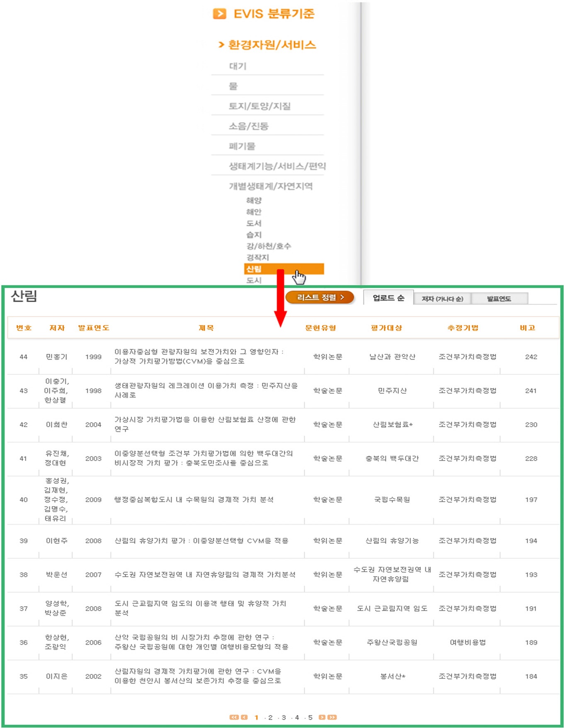Select the 도시 subcategory
This screenshot has height=728, width=565.
click(x=254, y=280)
